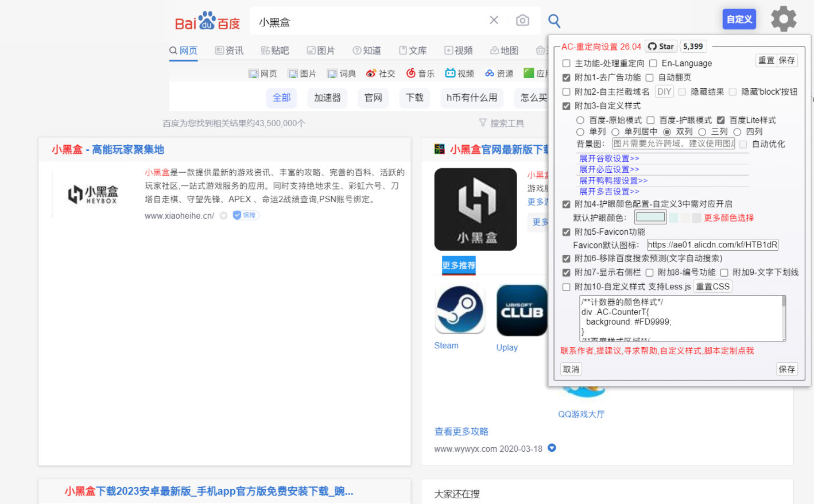Select the 加速器 filter chip
Image resolution: width=814 pixels, height=504 pixels.
(x=327, y=98)
